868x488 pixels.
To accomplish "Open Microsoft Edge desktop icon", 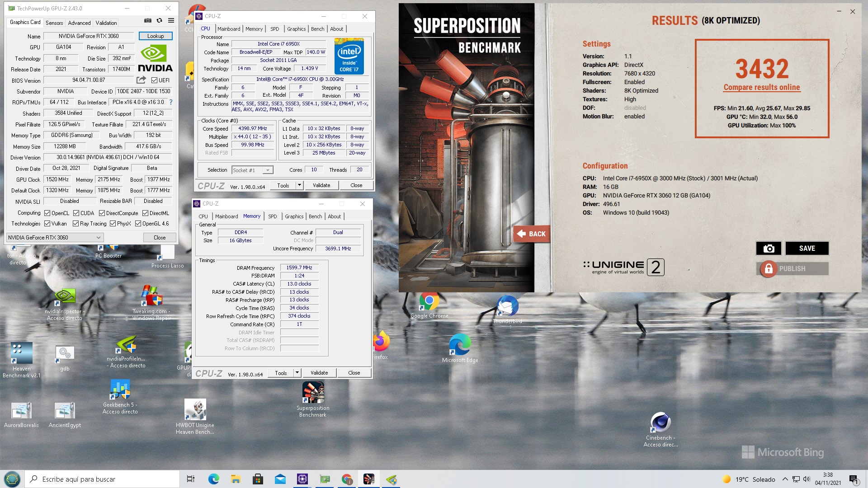I will tap(460, 348).
